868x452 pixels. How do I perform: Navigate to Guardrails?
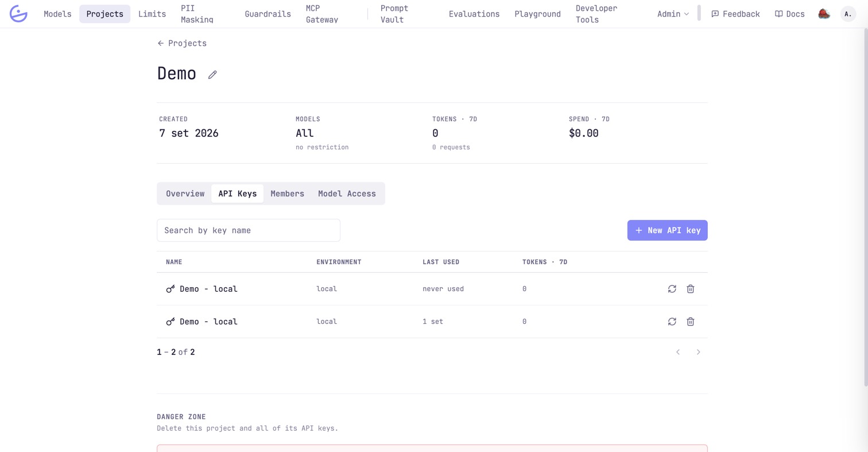tap(268, 14)
